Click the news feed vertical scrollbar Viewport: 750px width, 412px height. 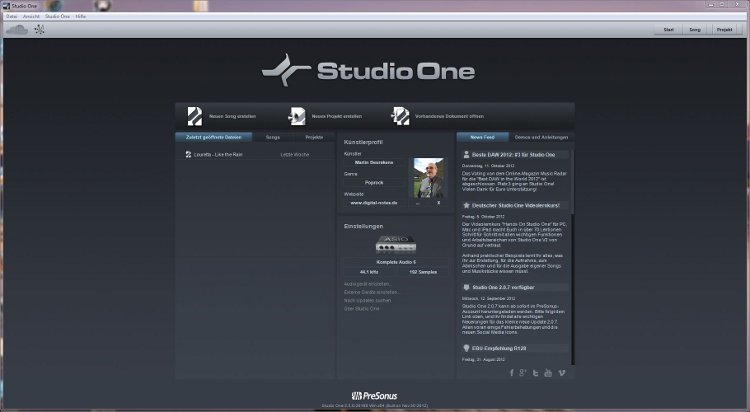(x=573, y=256)
